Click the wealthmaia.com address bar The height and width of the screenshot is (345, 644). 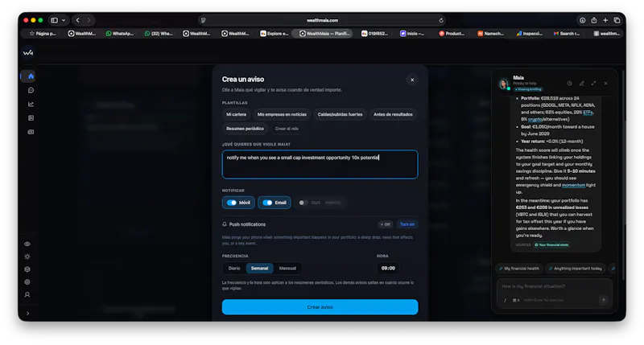coord(322,20)
